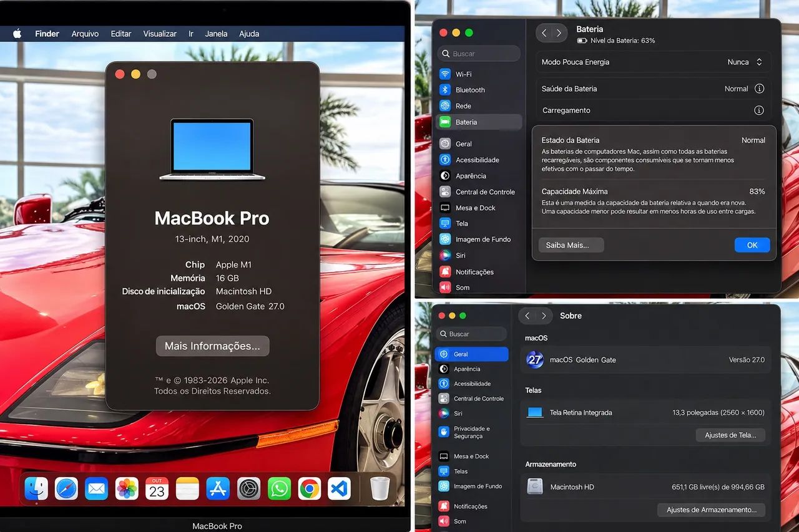The image size is (799, 532).
Task: Open the Trash in the Dock
Action: (380, 488)
